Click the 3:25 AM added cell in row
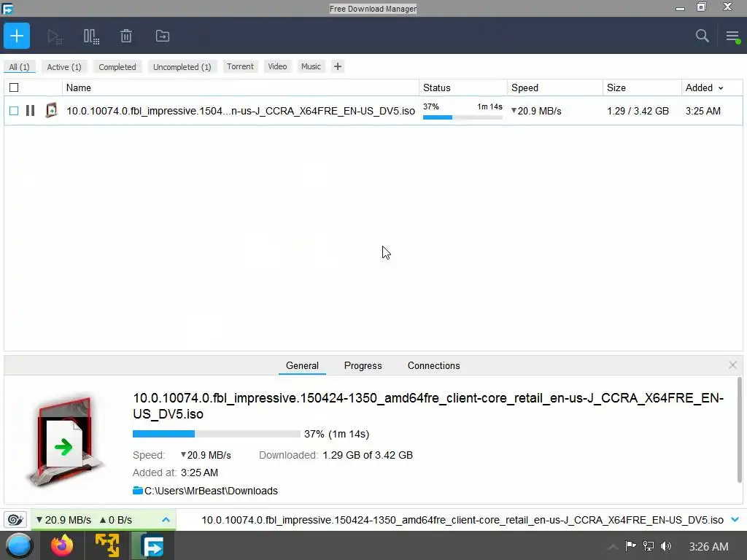This screenshot has height=560, width=747. (x=703, y=111)
